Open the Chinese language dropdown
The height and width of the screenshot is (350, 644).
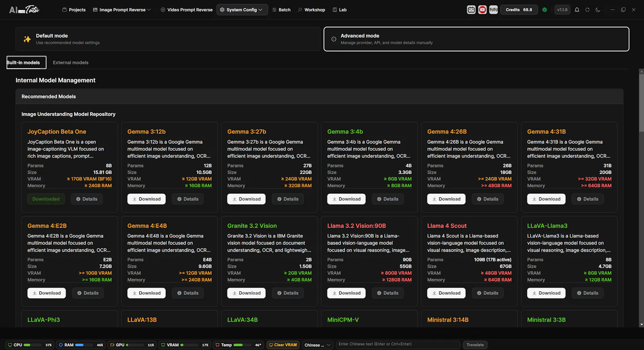pos(318,345)
